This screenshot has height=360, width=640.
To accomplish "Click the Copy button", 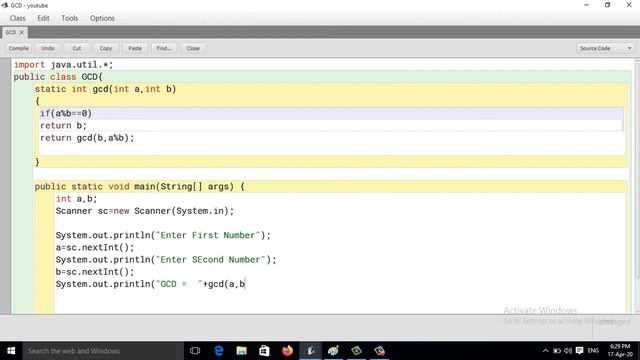I will point(106,48).
